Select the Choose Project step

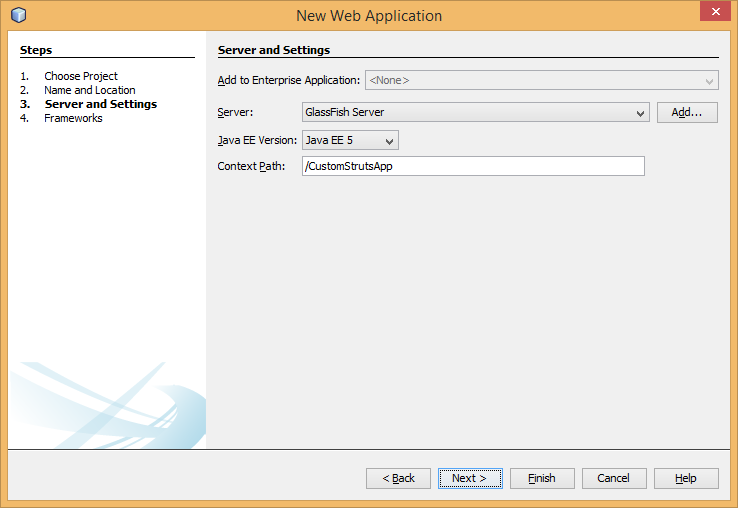point(80,76)
